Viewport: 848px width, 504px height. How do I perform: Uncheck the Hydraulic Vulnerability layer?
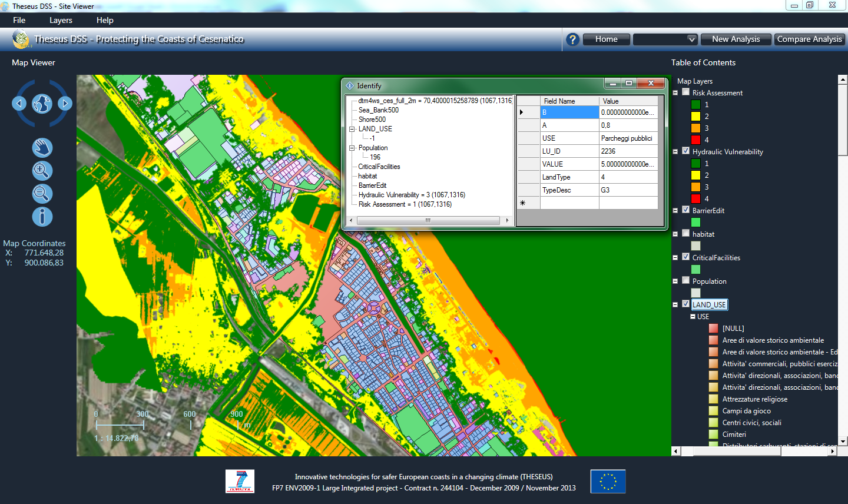tap(685, 151)
